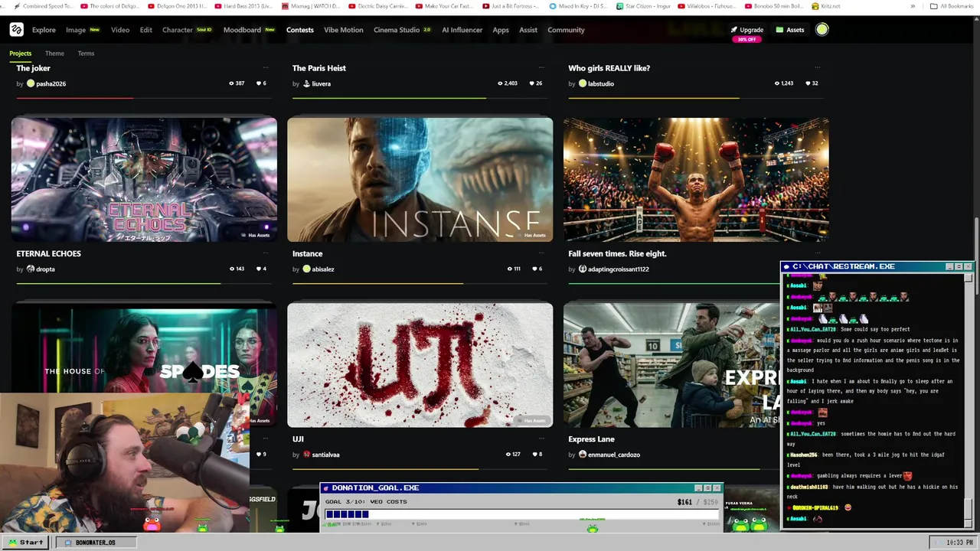Click views eye icon for ETERNAL ECHOES
980x551 pixels.
point(232,269)
